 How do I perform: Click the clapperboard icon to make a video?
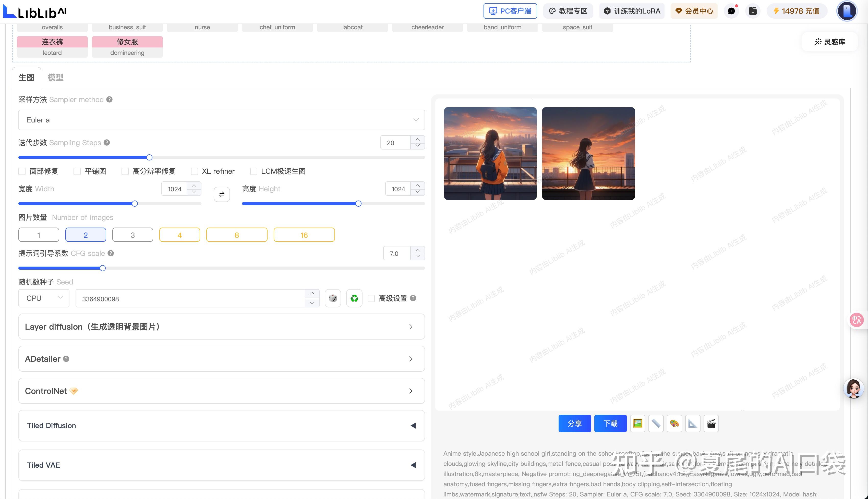[x=711, y=423]
